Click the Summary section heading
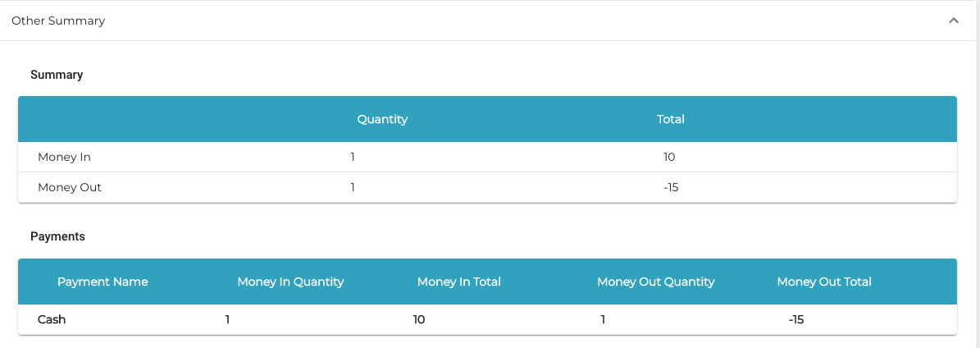The image size is (980, 348). [57, 75]
